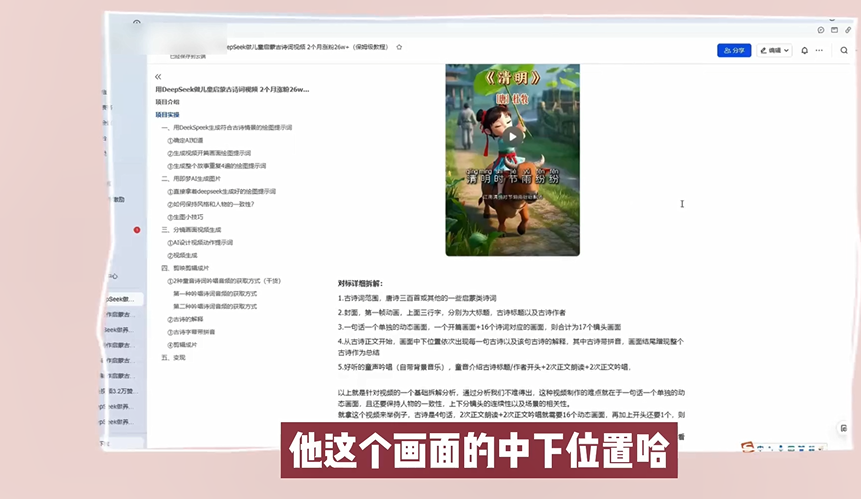Go to outline item ②古诗的解释
This screenshot has width=861, height=499.
(x=185, y=319)
